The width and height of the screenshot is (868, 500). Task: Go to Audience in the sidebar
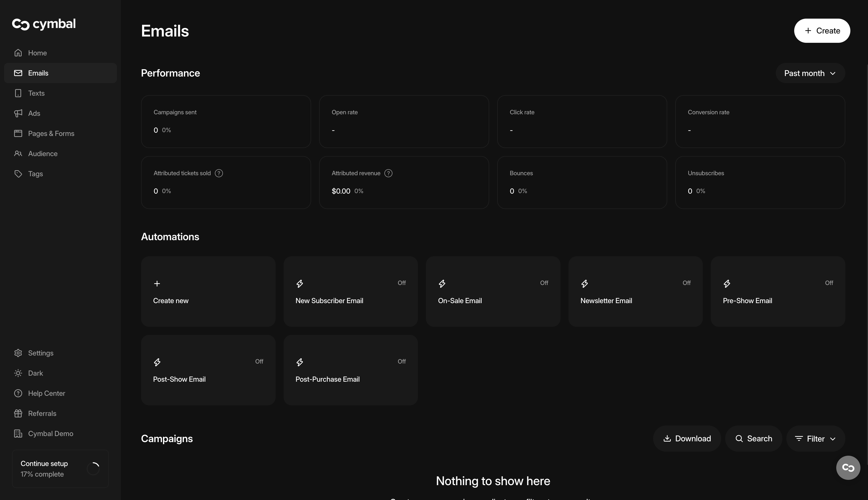click(x=43, y=154)
